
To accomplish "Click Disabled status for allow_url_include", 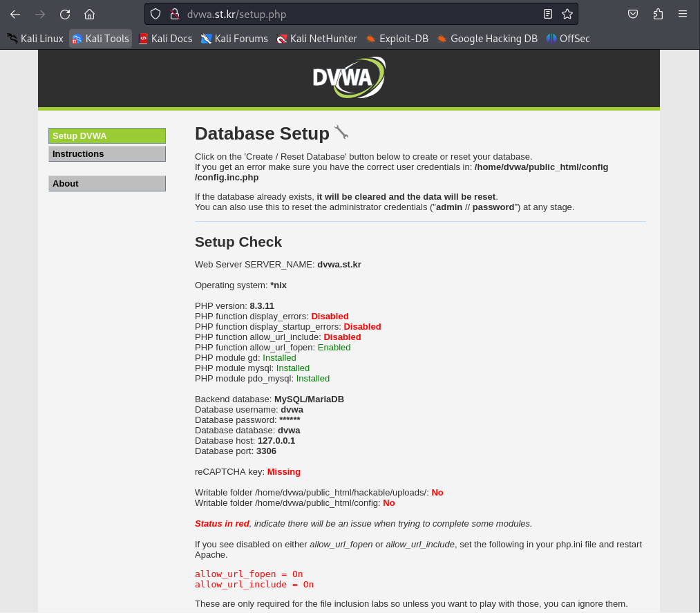I will coord(343,337).
